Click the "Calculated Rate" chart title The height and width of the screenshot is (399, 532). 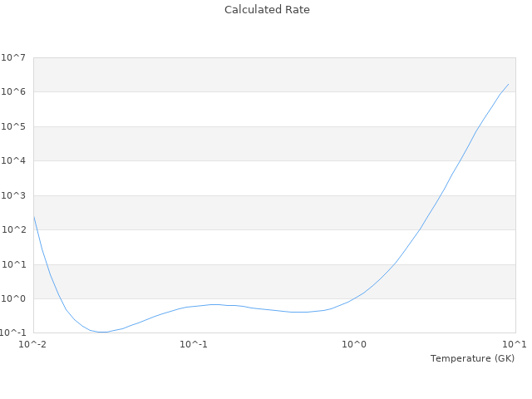266,10
